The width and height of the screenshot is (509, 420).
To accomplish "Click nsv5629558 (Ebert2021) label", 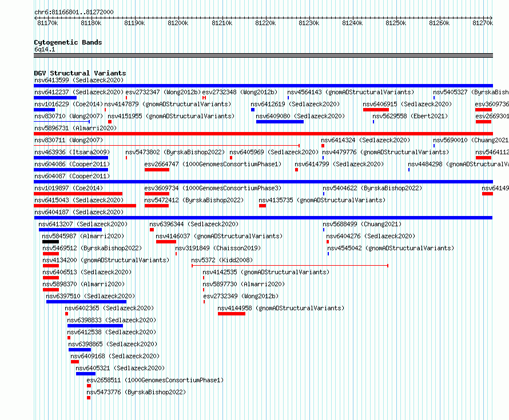I will pyautogui.click(x=410, y=116).
